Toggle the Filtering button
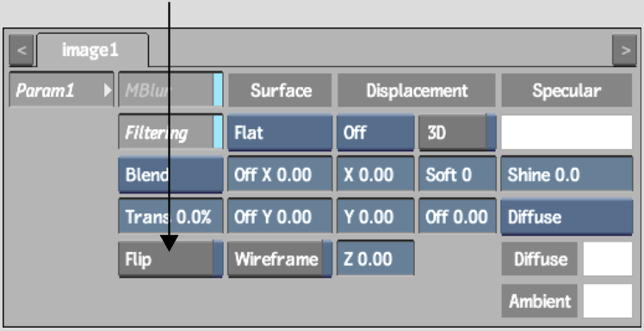Image resolution: width=644 pixels, height=331 pixels. 170,132
